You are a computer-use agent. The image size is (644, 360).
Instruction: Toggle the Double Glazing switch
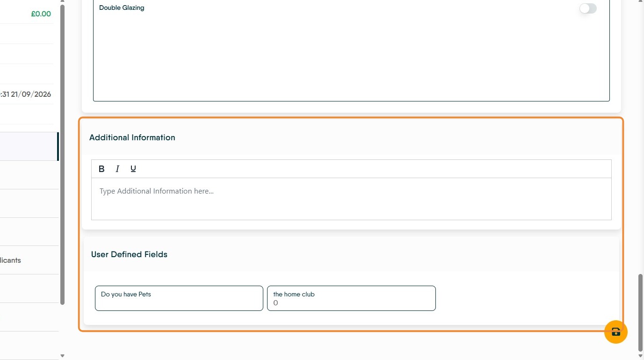click(588, 8)
